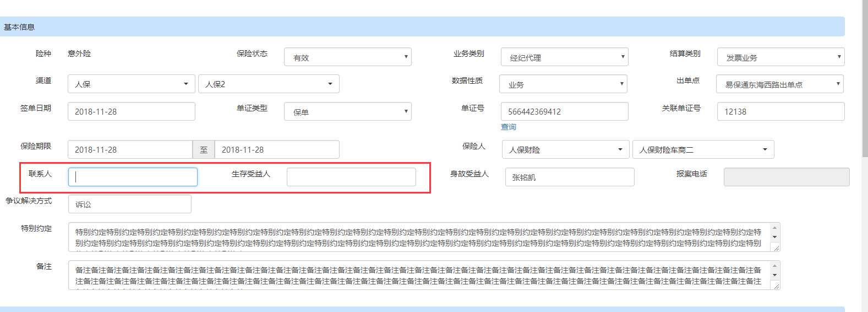Click the 保险期限 start date field
The image size is (868, 312).
(130, 149)
